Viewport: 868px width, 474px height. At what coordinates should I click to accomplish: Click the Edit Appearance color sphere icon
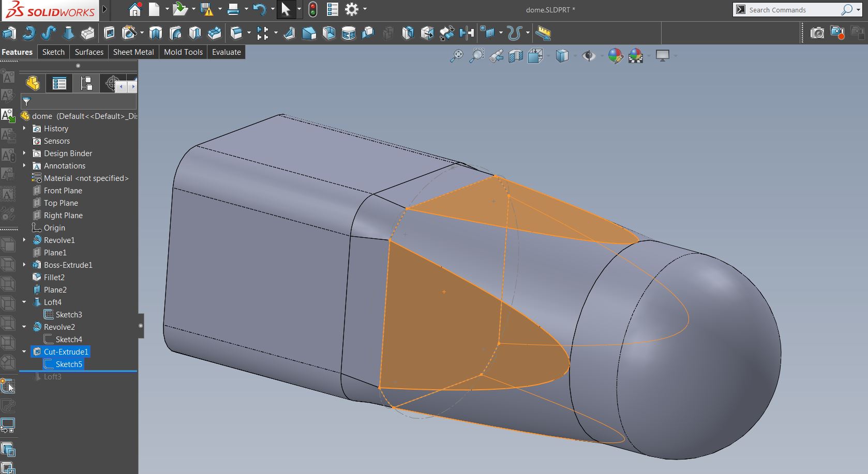[616, 56]
